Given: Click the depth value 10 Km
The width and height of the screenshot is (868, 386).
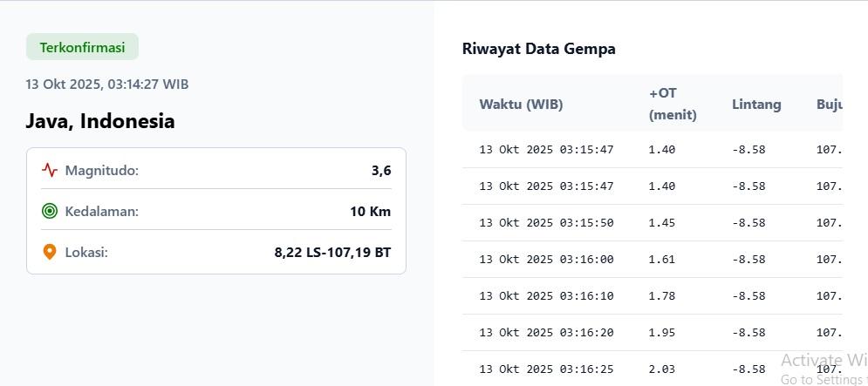Looking at the screenshot, I should click(370, 211).
